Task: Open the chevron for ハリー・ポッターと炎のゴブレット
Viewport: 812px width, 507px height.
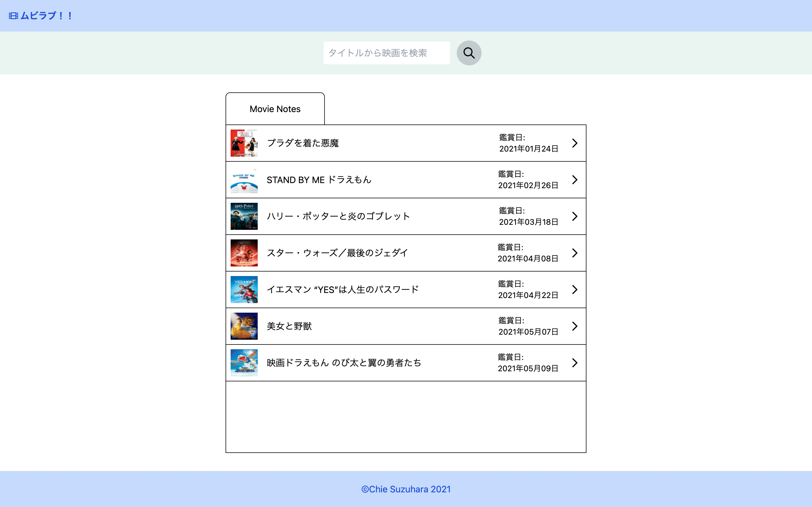Action: point(574,216)
